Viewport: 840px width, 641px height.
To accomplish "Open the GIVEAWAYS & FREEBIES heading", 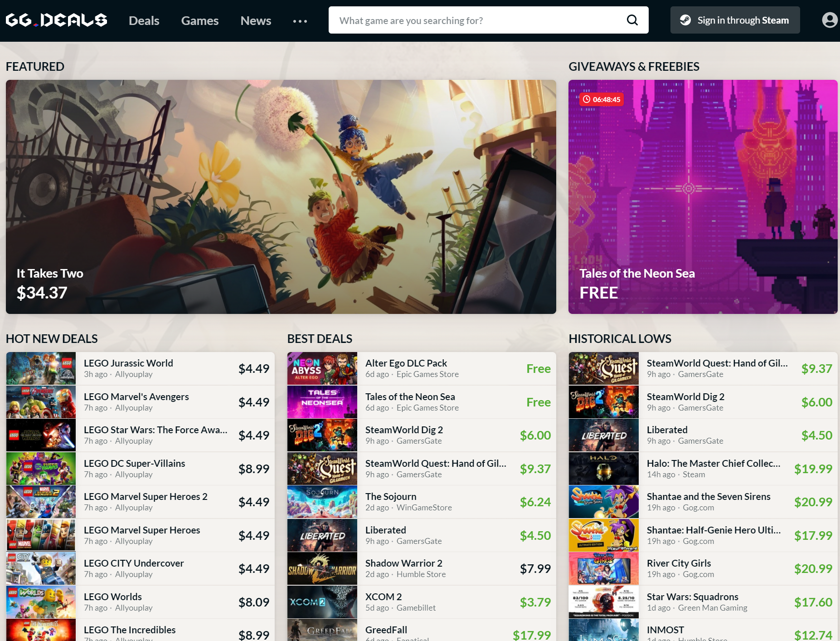I will click(634, 66).
